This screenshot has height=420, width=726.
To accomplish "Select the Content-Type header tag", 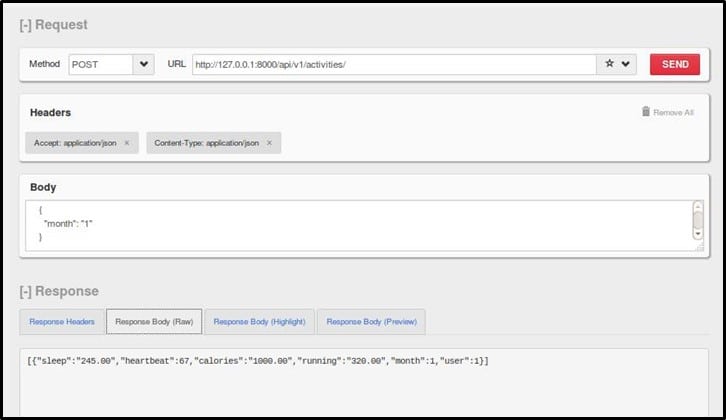I will (206, 143).
